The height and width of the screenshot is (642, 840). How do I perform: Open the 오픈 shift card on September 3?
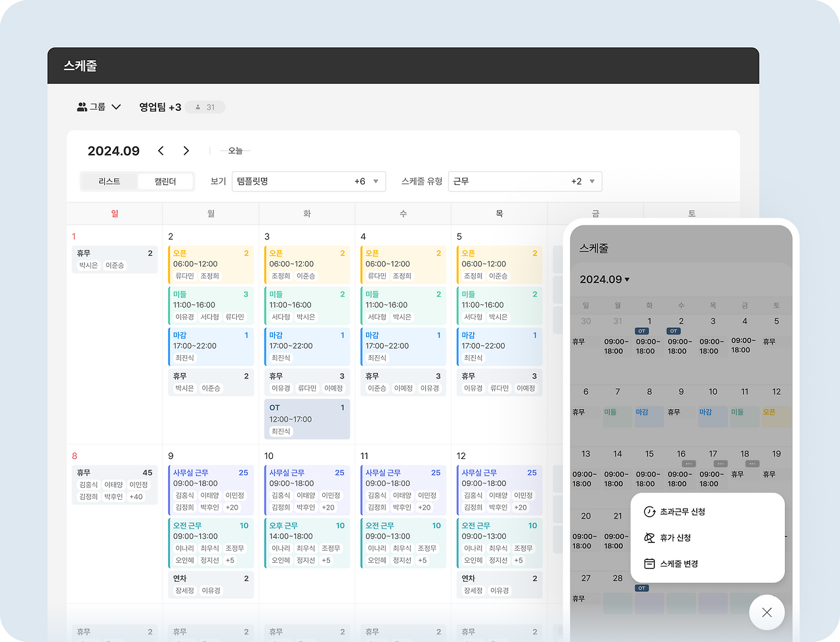307,264
